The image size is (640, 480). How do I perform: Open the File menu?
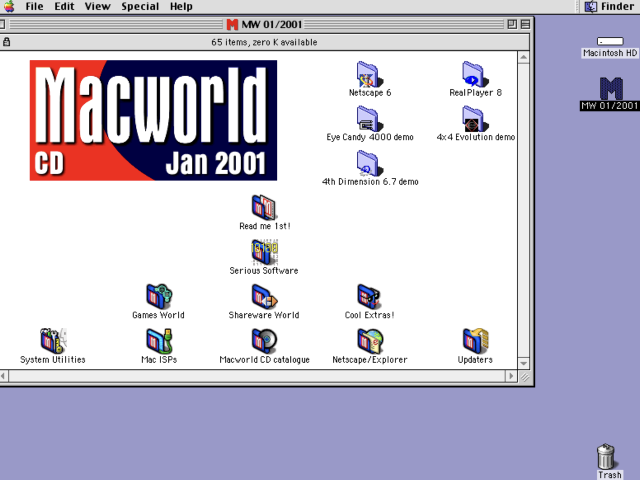coord(34,7)
